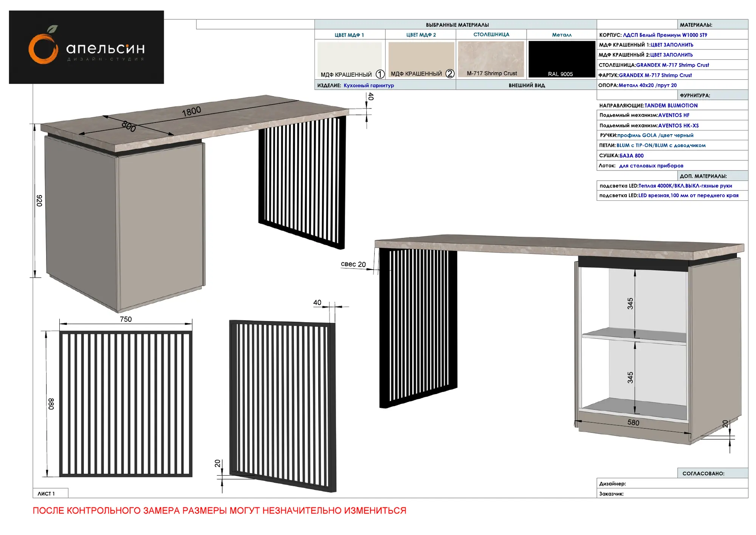Click the ФАРТУК GRANDEX M-717 row
Image resolution: width=756 pixels, height=535 pixels.
point(672,75)
